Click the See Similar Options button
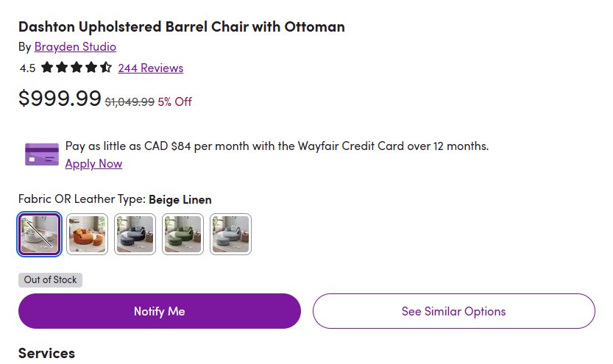This screenshot has width=613, height=364. 453,311
